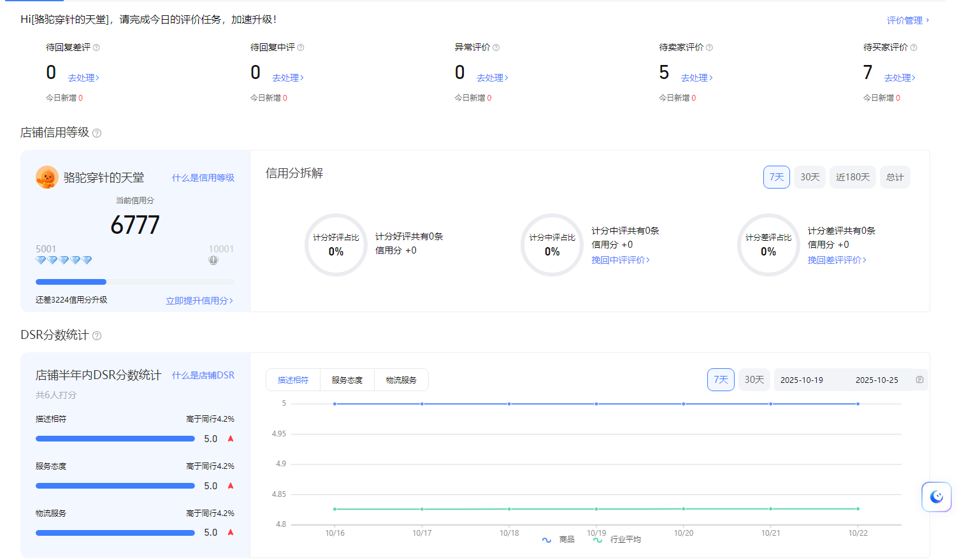Screen dimensions: 957x560
Task: Open 去处理 for 待卖家评价
Action: pyautogui.click(x=696, y=78)
